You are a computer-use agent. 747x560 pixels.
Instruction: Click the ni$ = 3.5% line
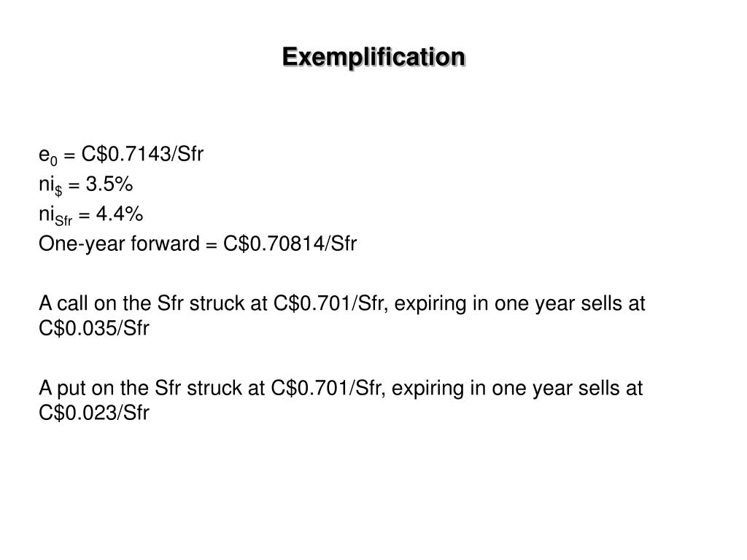86,184
